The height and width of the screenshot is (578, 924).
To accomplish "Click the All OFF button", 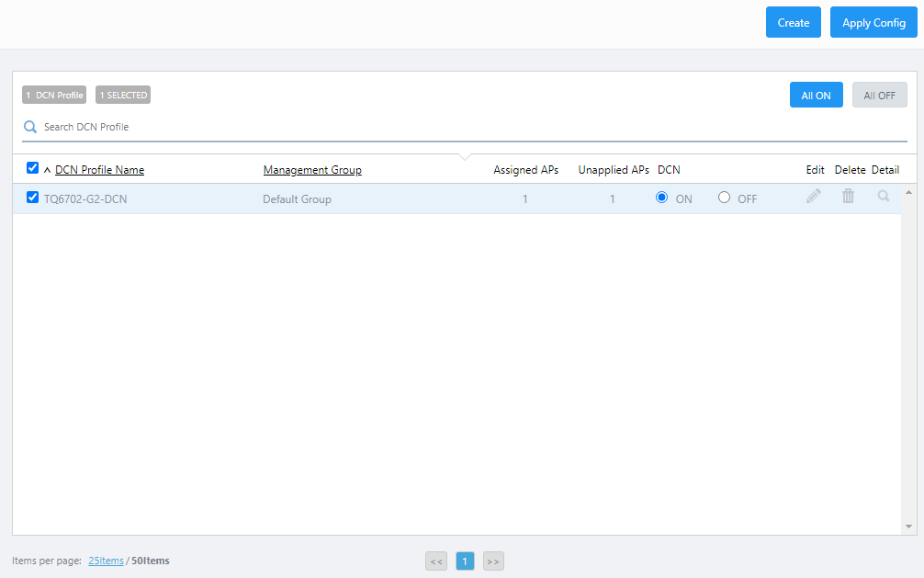I will 879,96.
